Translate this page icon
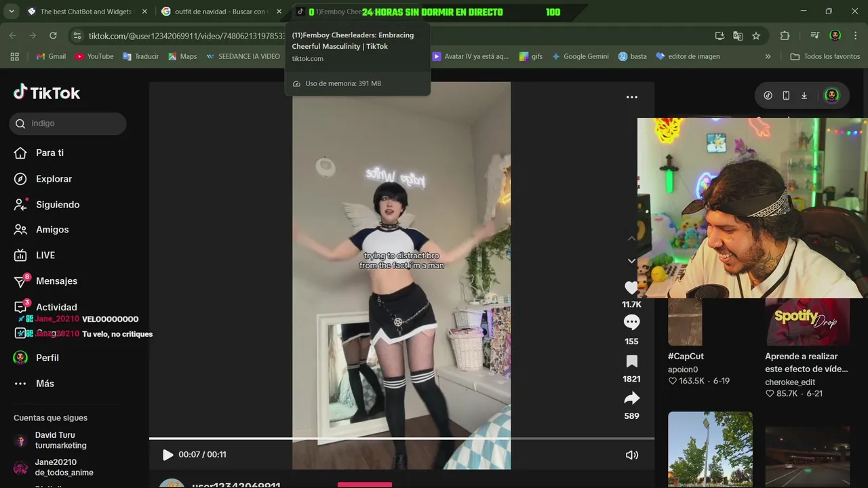This screenshot has width=868, height=488. (x=738, y=36)
